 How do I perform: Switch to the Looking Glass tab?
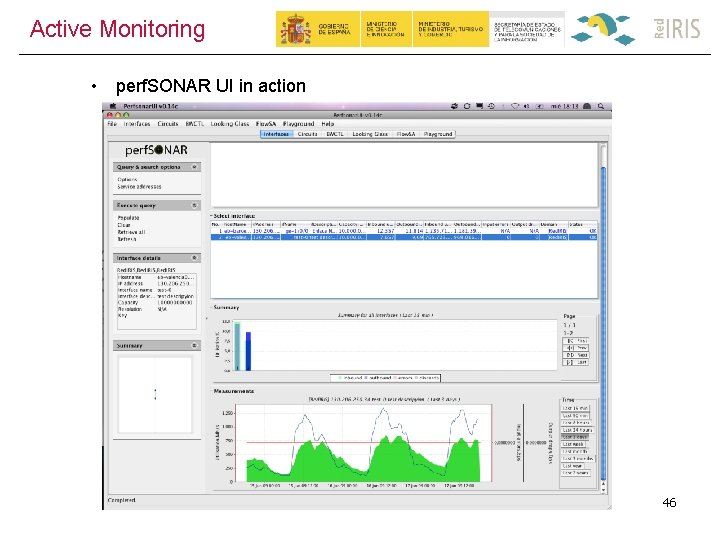(x=370, y=134)
